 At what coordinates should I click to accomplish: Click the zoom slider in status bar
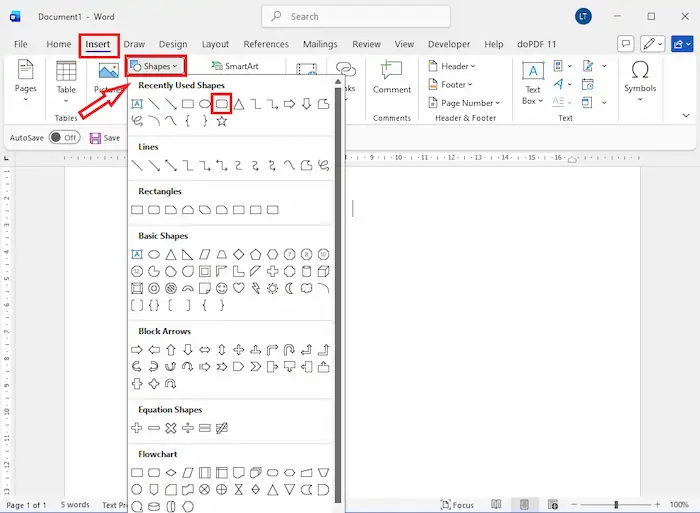(x=617, y=505)
